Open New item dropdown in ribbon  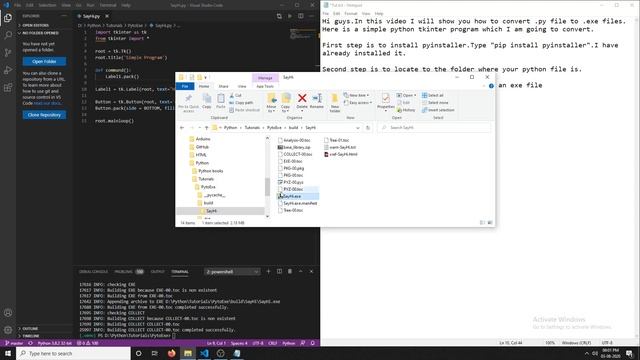(x=356, y=95)
